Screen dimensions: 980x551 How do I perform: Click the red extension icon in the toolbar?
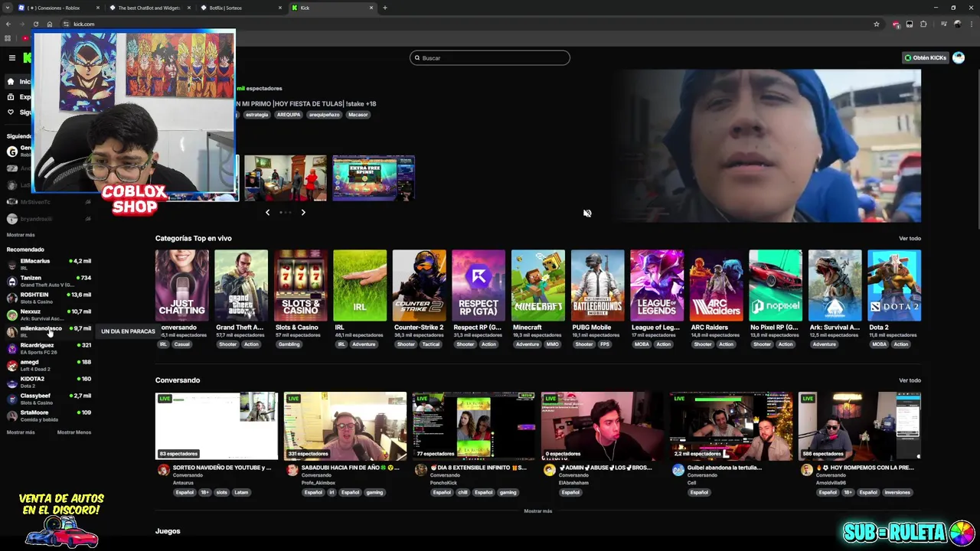896,24
